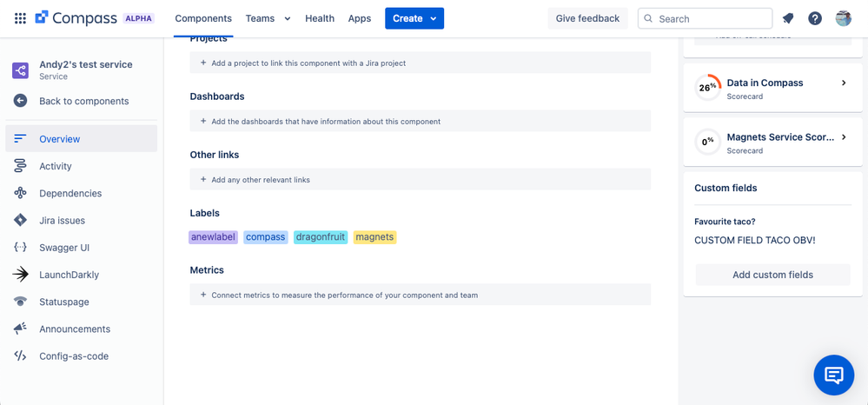This screenshot has height=405, width=868.
Task: Click plus icon for adding a project
Action: 203,63
